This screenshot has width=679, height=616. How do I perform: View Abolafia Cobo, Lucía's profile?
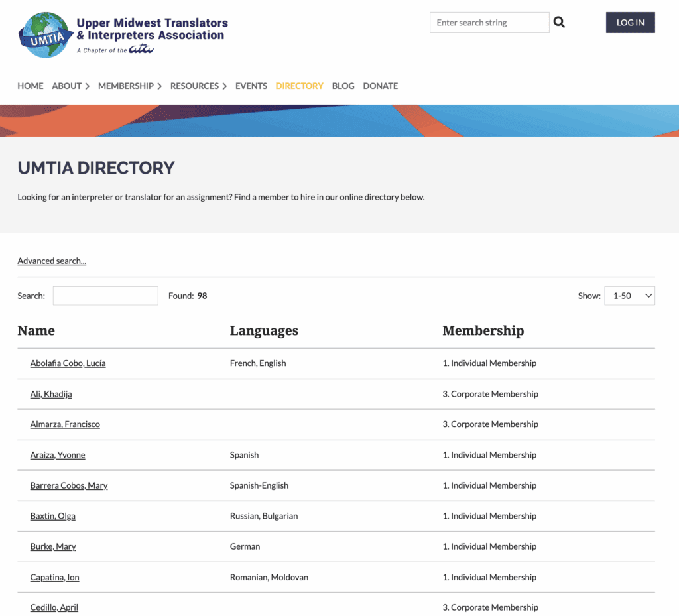point(68,363)
